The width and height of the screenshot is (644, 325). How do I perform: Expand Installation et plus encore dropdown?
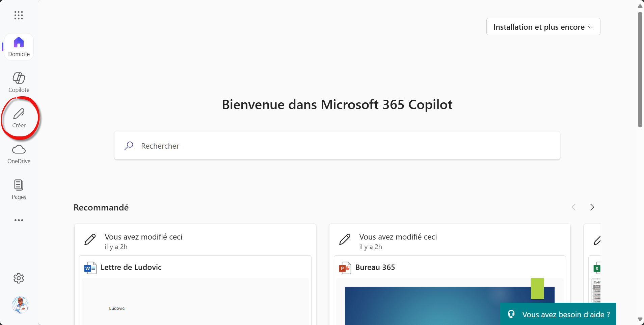[x=543, y=27]
